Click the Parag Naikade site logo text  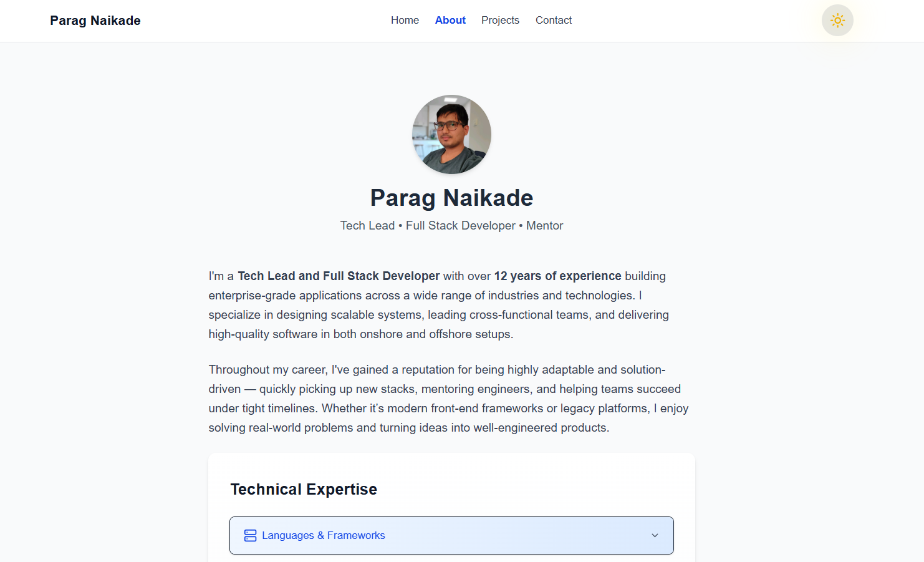(95, 20)
